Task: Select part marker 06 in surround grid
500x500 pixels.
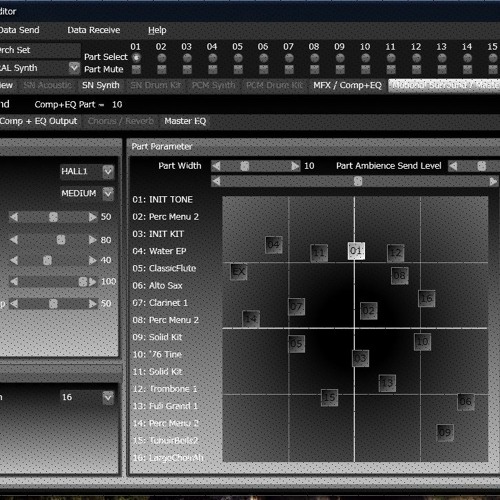Action: pos(466,401)
